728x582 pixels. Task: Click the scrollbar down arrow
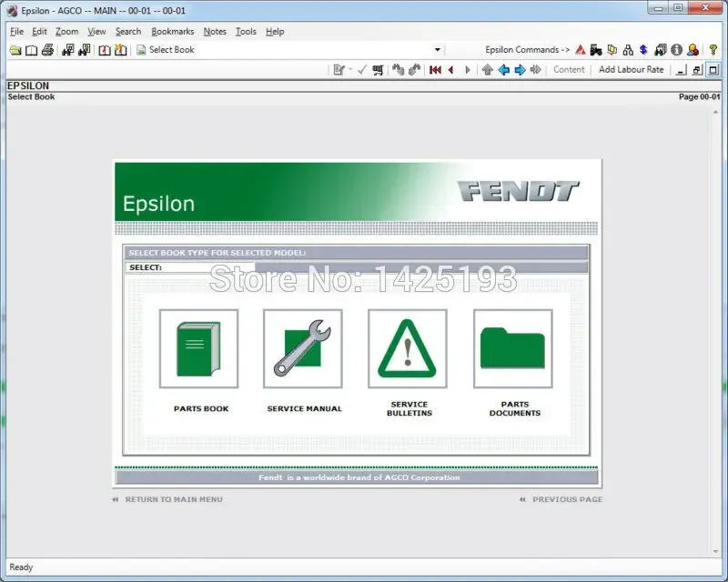(715, 551)
